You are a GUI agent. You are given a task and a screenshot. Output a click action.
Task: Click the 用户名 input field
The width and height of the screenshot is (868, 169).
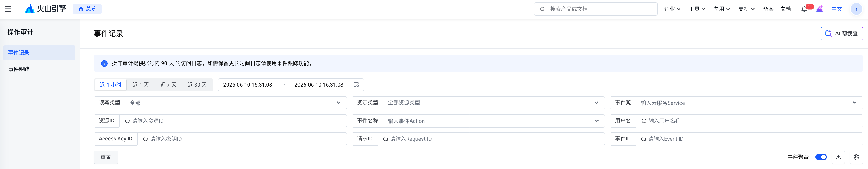[x=749, y=121]
